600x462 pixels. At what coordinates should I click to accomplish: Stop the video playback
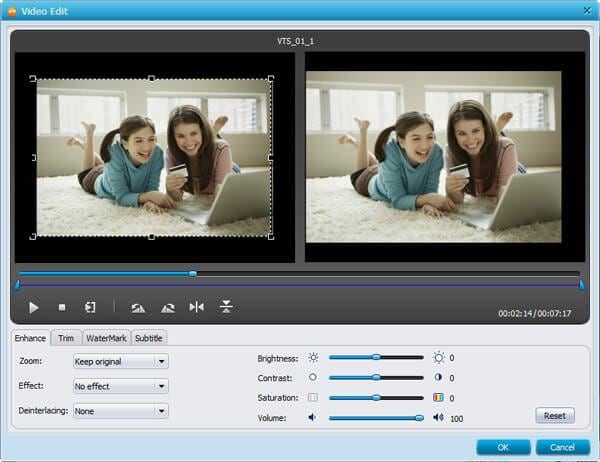[62, 307]
